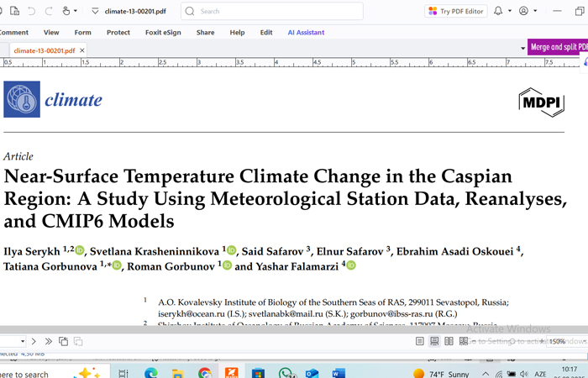This screenshot has width=588, height=378.
Task: Open the Comment menu tab
Action: [x=14, y=33]
